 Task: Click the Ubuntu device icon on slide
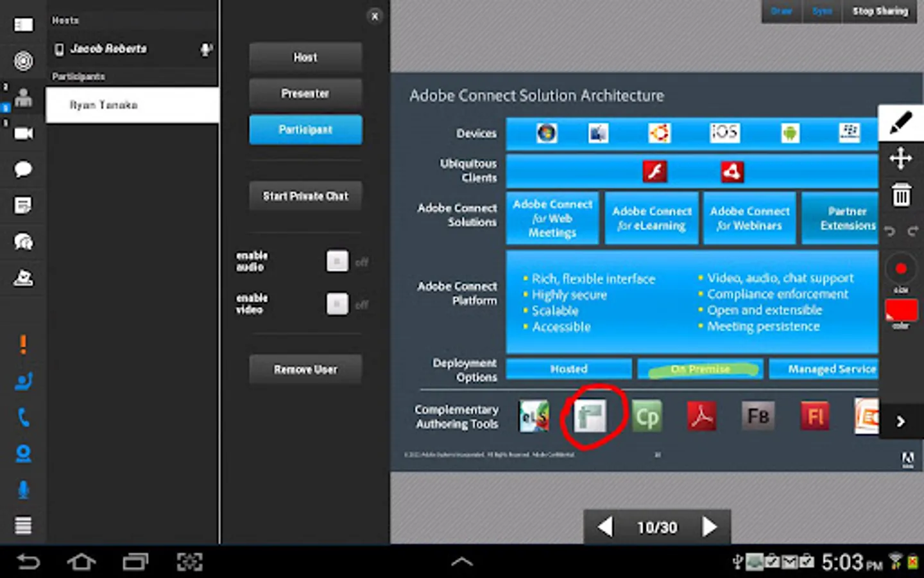pyautogui.click(x=660, y=133)
